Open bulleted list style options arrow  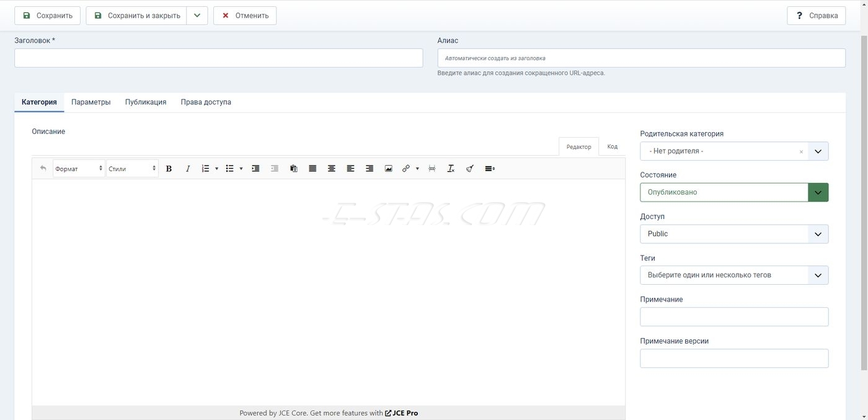[x=241, y=168]
